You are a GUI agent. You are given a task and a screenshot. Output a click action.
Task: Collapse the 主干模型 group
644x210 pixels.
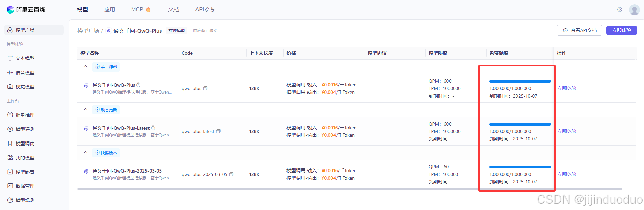pos(86,67)
